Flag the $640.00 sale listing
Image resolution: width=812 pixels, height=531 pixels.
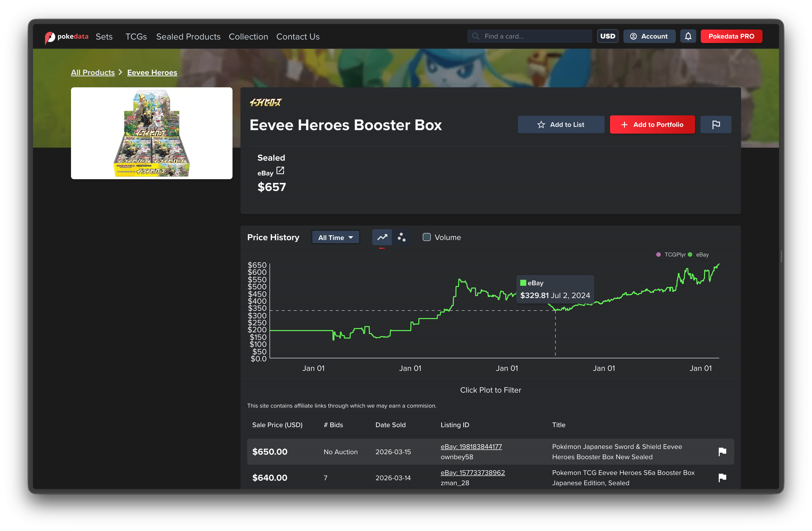(x=722, y=477)
